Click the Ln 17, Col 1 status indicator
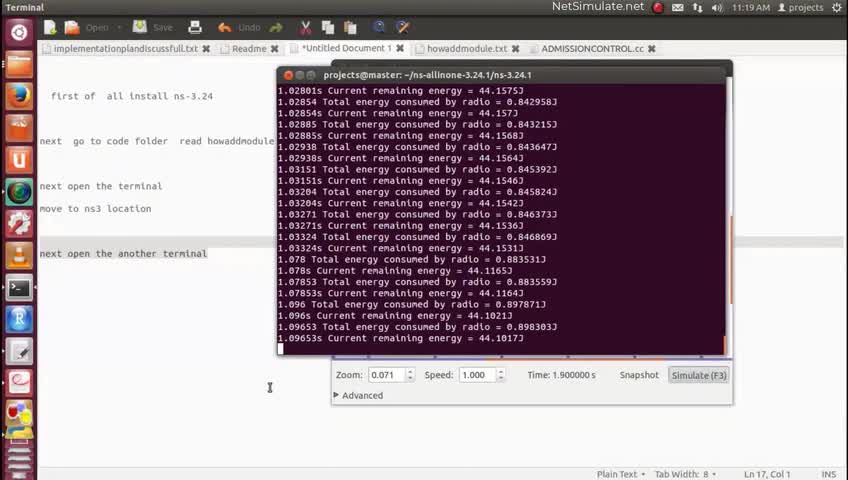This screenshot has width=848, height=480. point(767,474)
